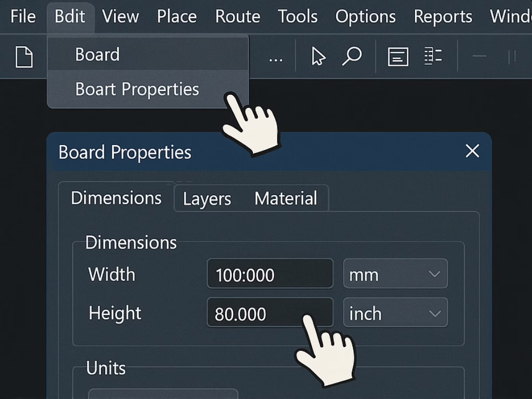Image resolution: width=532 pixels, height=399 pixels.
Task: Open the Route menu
Action: (237, 16)
